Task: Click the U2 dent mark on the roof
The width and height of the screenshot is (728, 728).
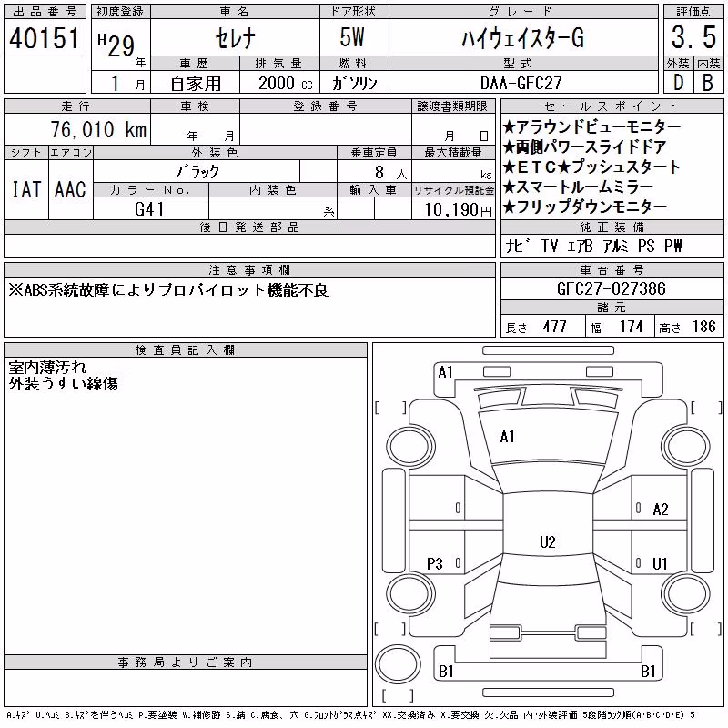Action: click(x=548, y=541)
